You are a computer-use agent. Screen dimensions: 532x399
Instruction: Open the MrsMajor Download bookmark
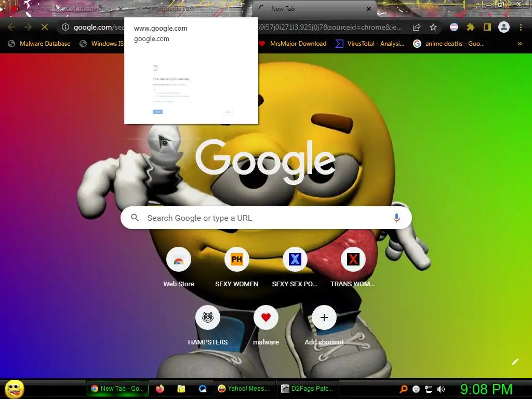coord(292,44)
